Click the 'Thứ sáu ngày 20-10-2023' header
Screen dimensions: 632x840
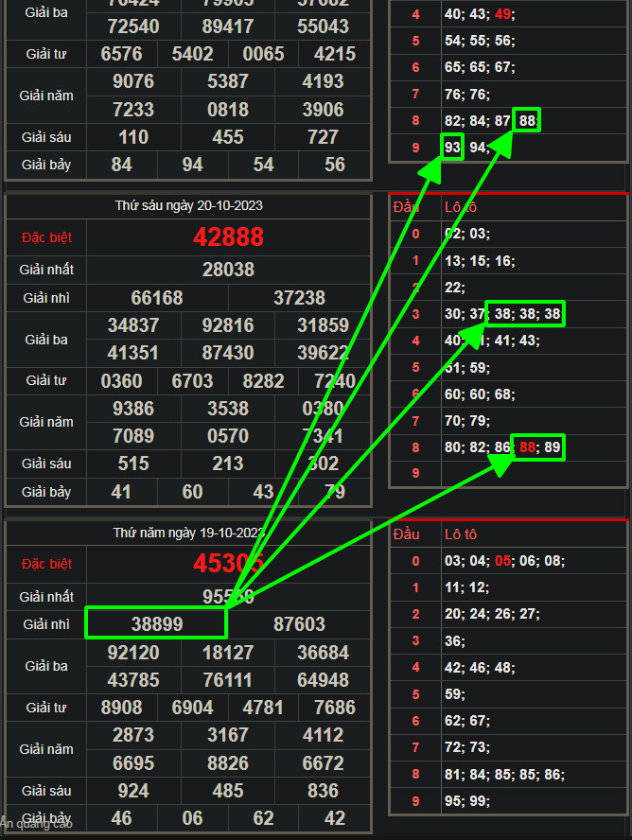click(188, 205)
